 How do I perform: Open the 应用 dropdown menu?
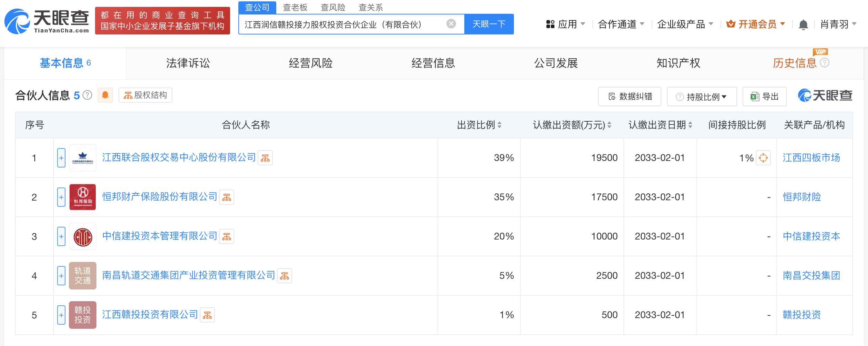[566, 24]
